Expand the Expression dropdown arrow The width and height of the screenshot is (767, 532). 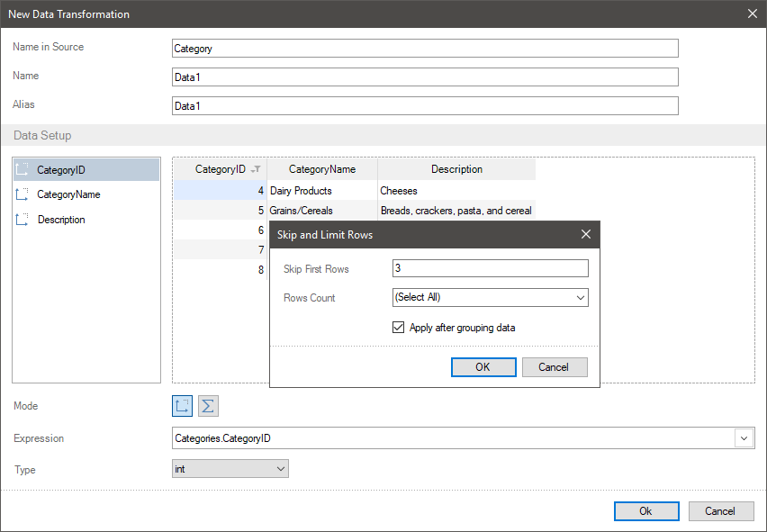[744, 438]
